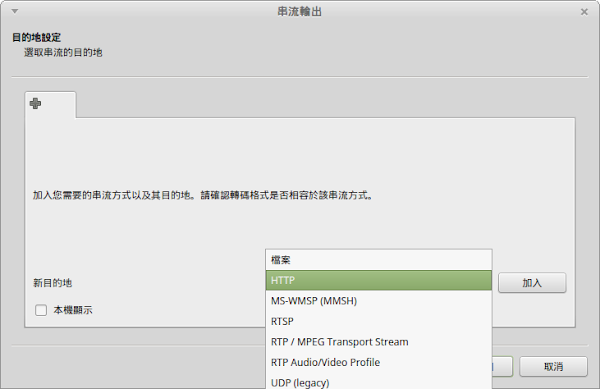The width and height of the screenshot is (600, 389).
Task: Enable the 本機顯示 checkbox
Action: tap(41, 310)
